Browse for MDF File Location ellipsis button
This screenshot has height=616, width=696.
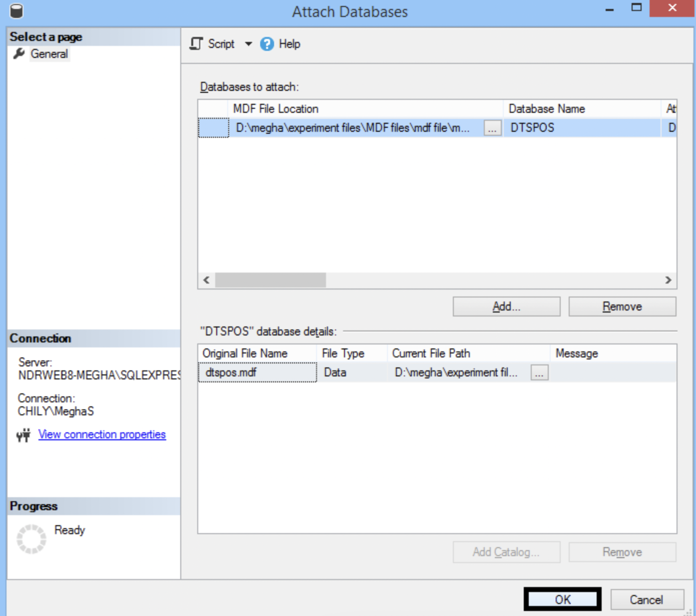[492, 128]
